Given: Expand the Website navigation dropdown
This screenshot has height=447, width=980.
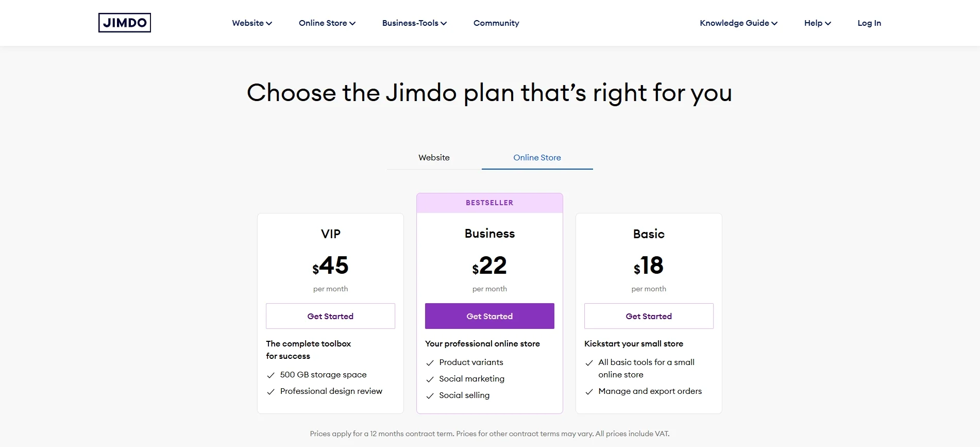Looking at the screenshot, I should click(251, 23).
